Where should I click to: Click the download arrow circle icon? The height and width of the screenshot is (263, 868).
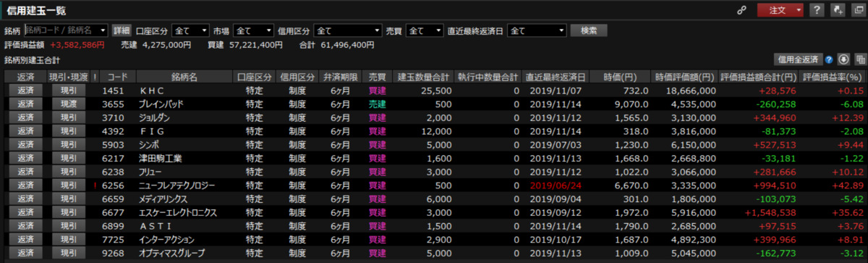[844, 59]
